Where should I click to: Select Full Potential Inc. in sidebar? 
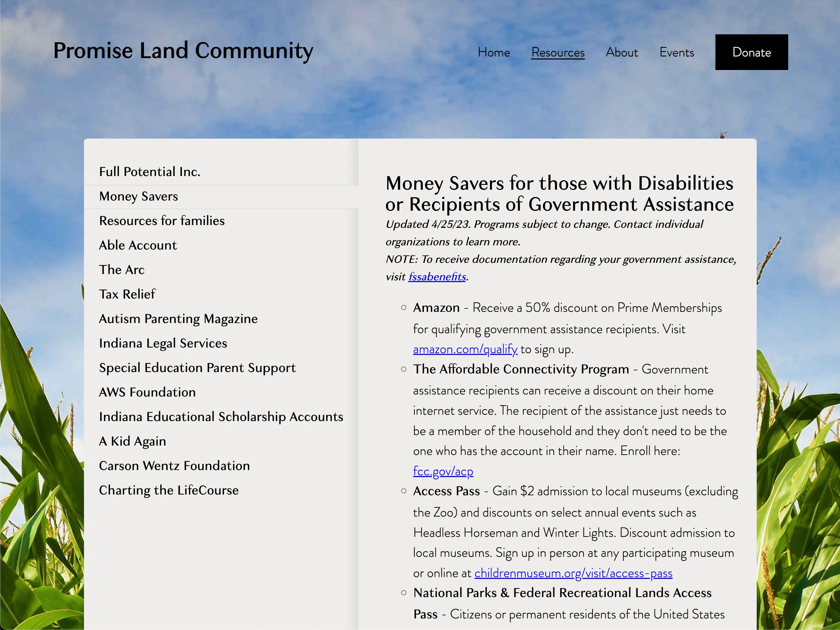tap(149, 171)
